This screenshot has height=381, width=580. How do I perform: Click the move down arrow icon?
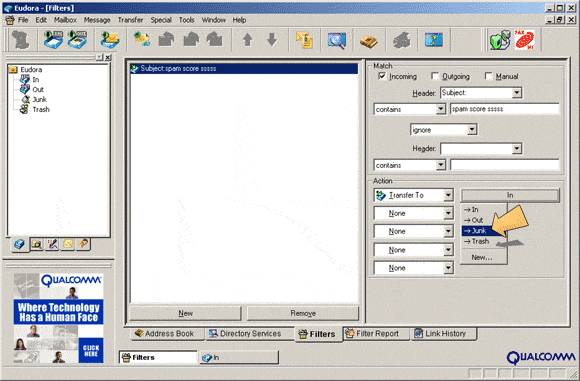(x=272, y=40)
